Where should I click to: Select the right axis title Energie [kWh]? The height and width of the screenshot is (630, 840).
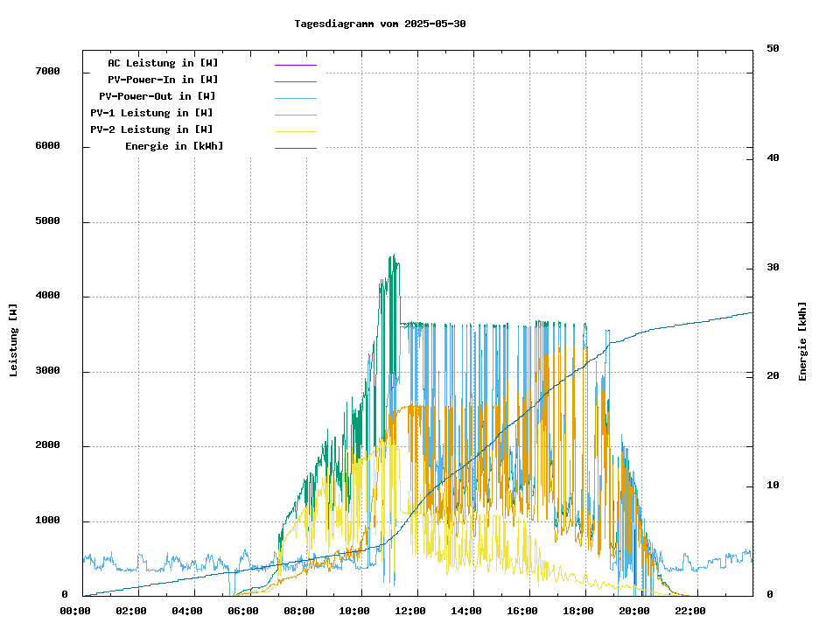[802, 341]
